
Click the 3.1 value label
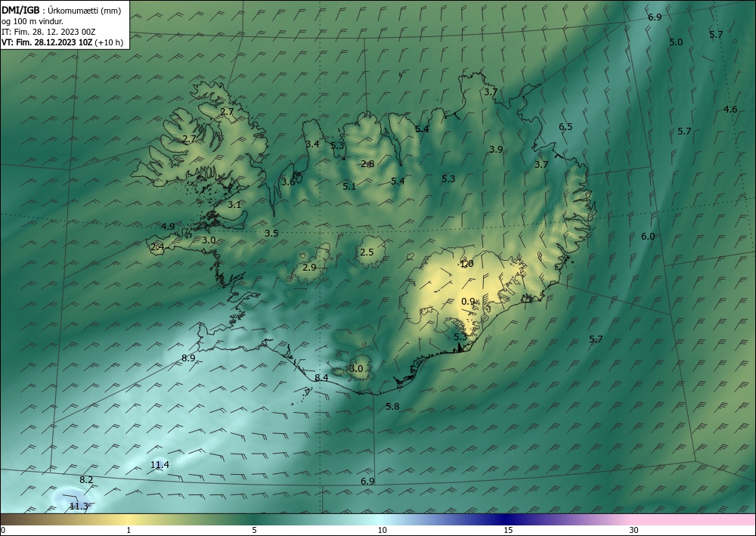[x=234, y=204]
